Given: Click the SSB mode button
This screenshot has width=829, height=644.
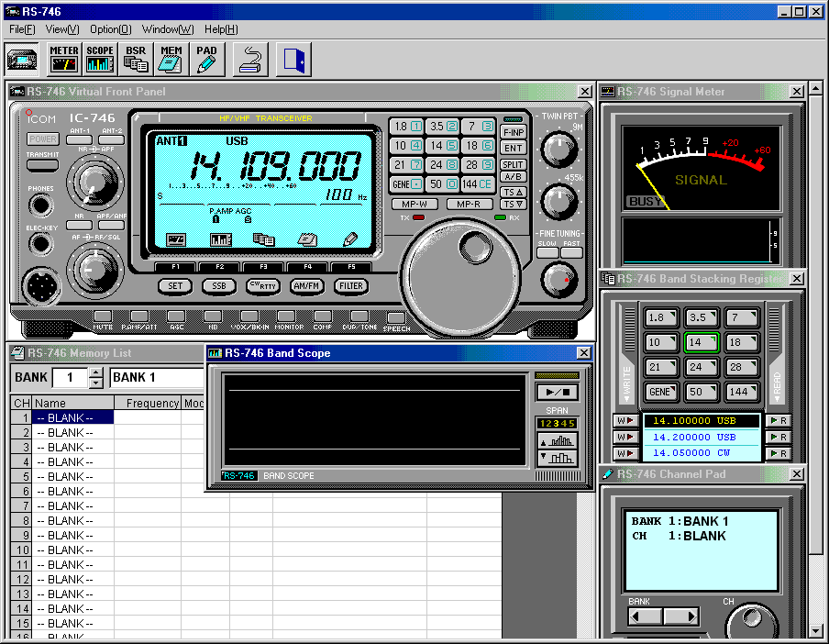Looking at the screenshot, I should [219, 286].
